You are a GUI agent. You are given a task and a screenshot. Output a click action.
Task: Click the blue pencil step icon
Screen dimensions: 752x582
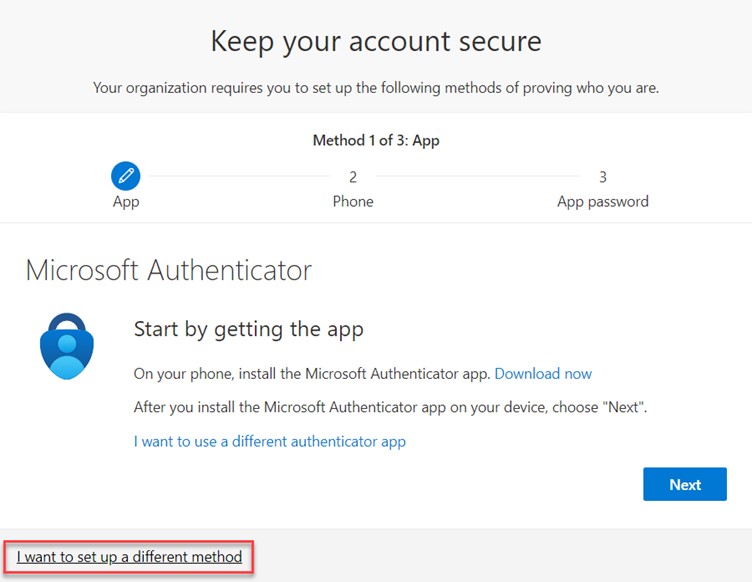point(126,176)
